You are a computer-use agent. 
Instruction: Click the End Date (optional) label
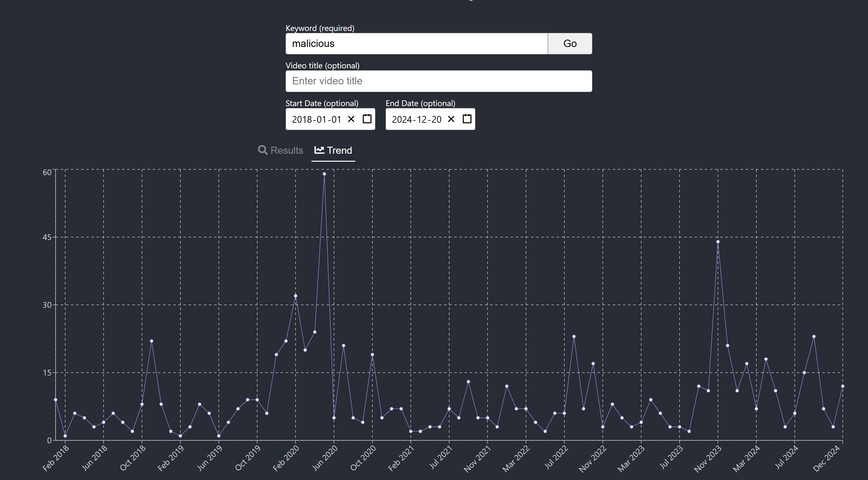tap(420, 103)
